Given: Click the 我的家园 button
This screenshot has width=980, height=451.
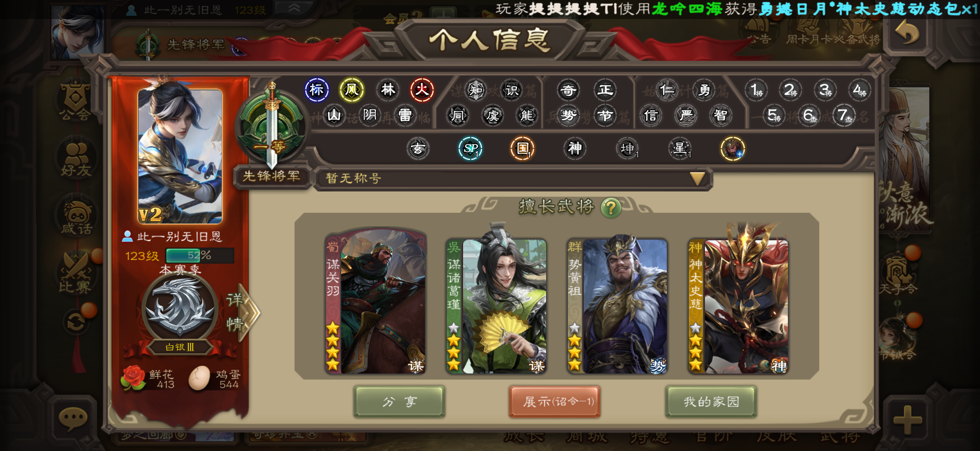Looking at the screenshot, I should (x=711, y=402).
